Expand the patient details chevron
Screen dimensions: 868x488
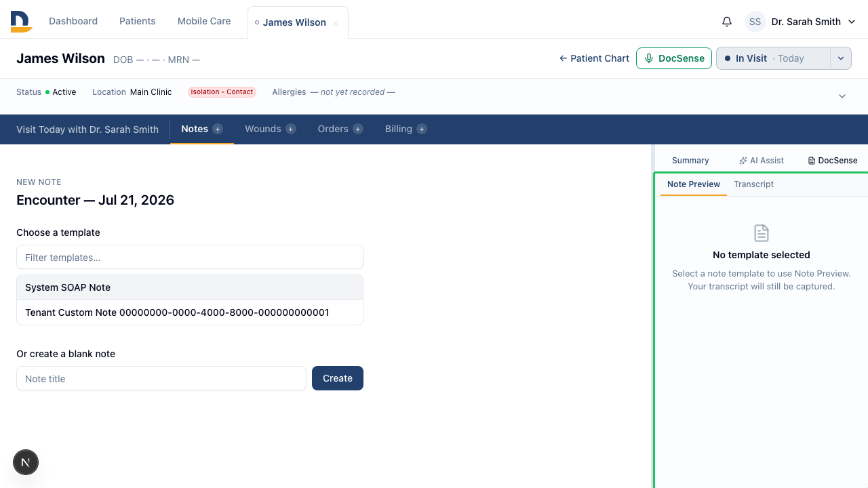(x=842, y=96)
